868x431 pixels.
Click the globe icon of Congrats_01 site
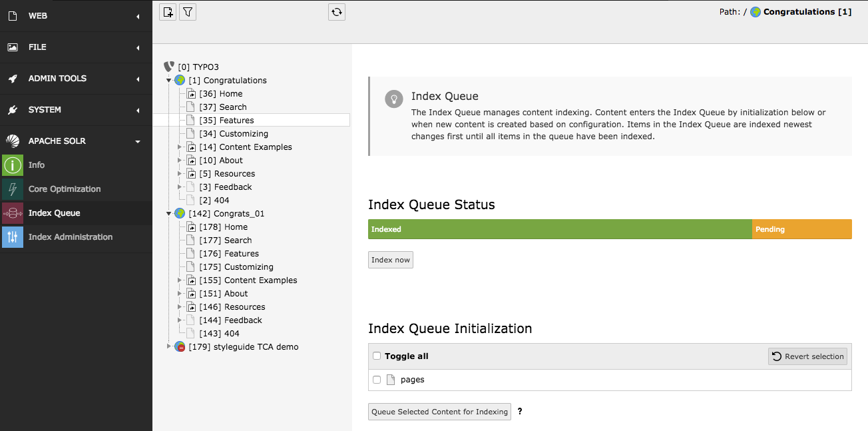(180, 214)
